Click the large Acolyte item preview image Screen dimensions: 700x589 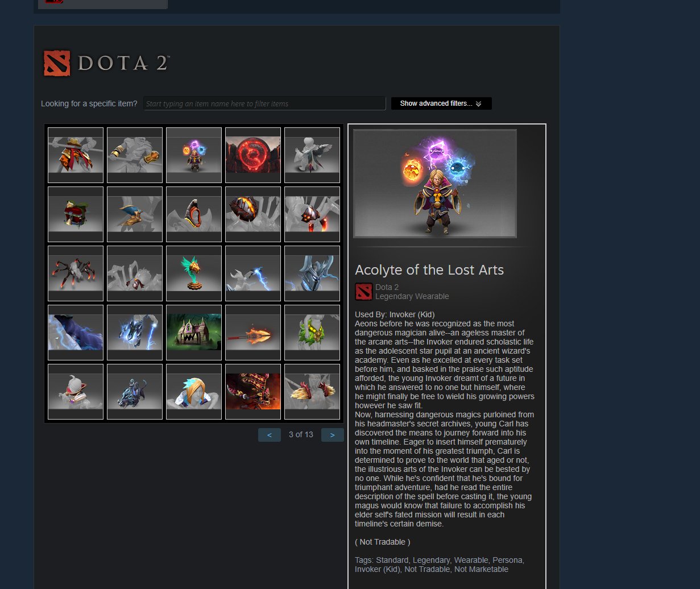pos(435,184)
